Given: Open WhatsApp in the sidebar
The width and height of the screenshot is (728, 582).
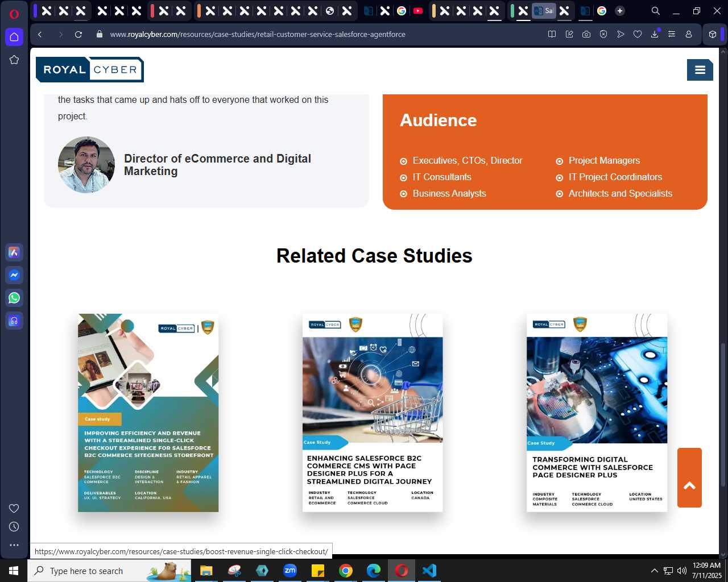Looking at the screenshot, I should point(14,298).
